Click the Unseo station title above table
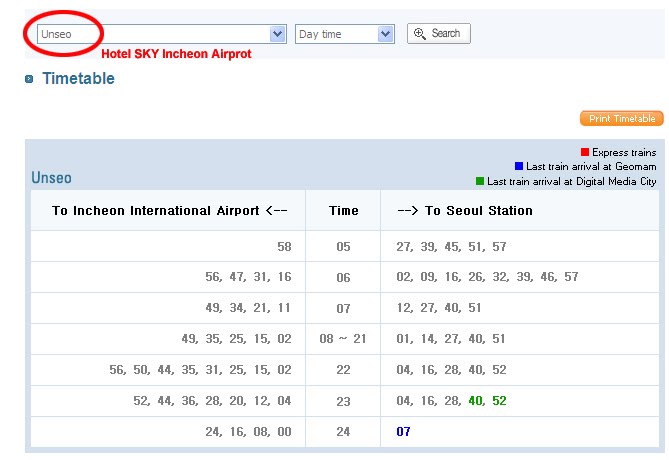Viewport: 669px width, 460px height. 51,178
